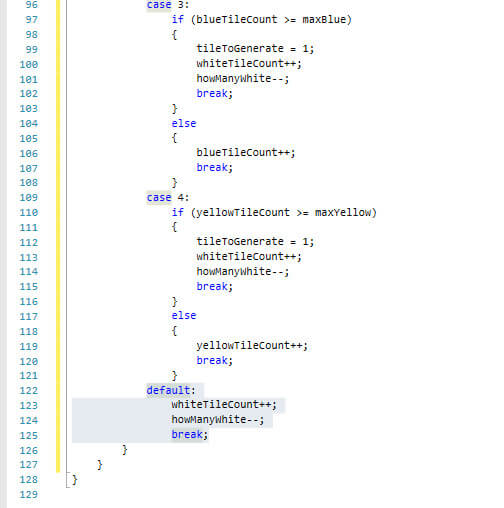
Task: Click the highlighted break on line 125
Action: pyautogui.click(x=187, y=435)
